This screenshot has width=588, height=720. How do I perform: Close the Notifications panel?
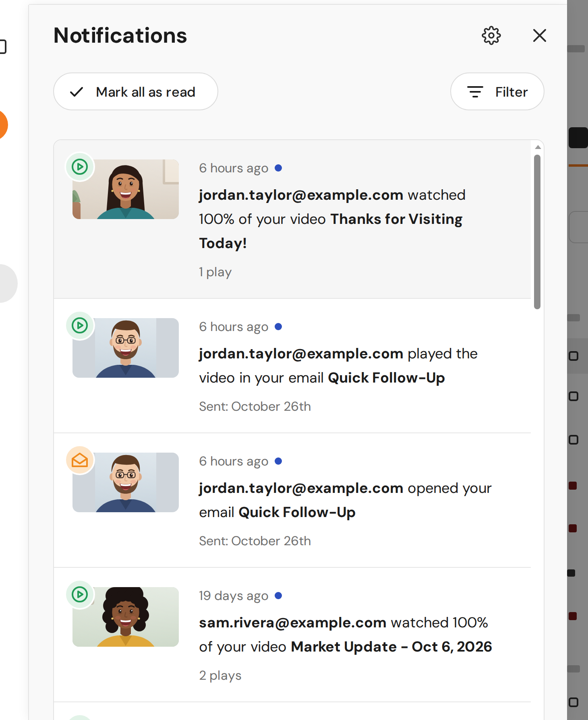coord(540,35)
